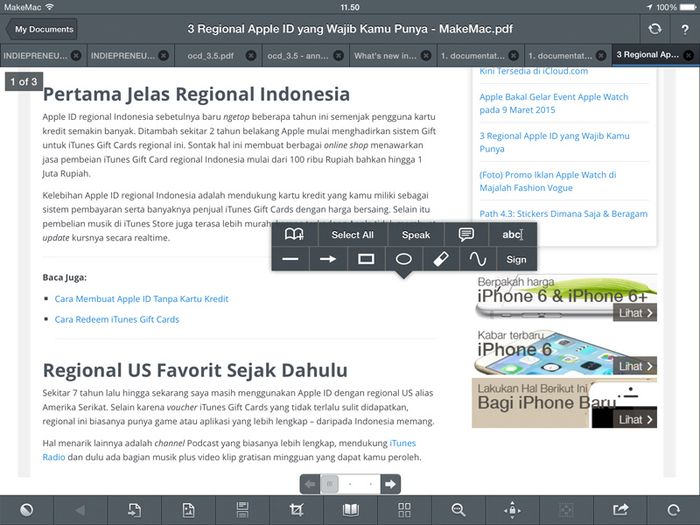Close the 3 Regional Ap... tab
This screenshot has width=700, height=525.
coord(689,55)
